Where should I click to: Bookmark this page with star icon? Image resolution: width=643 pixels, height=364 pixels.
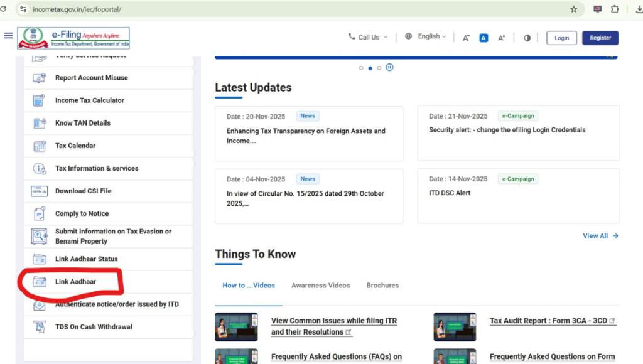[573, 9]
